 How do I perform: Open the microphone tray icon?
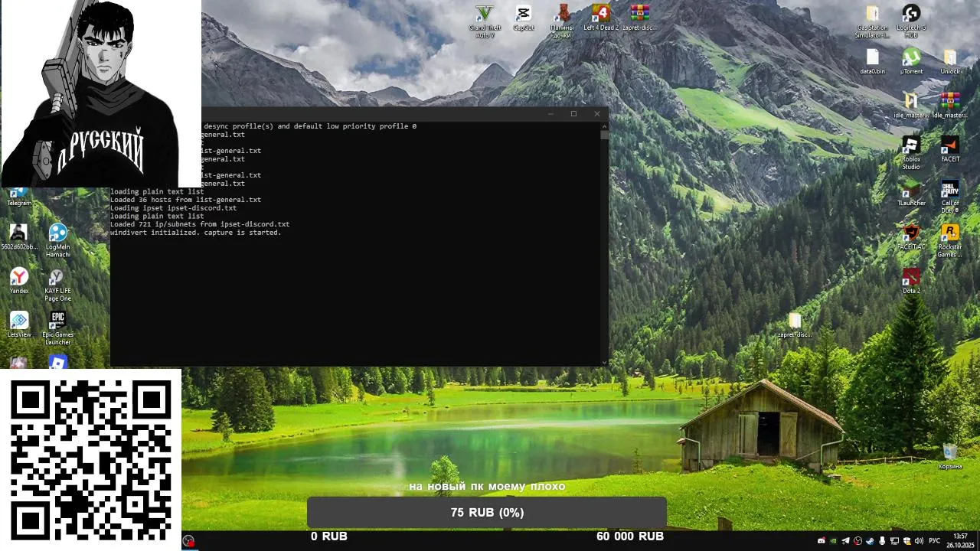click(x=882, y=540)
